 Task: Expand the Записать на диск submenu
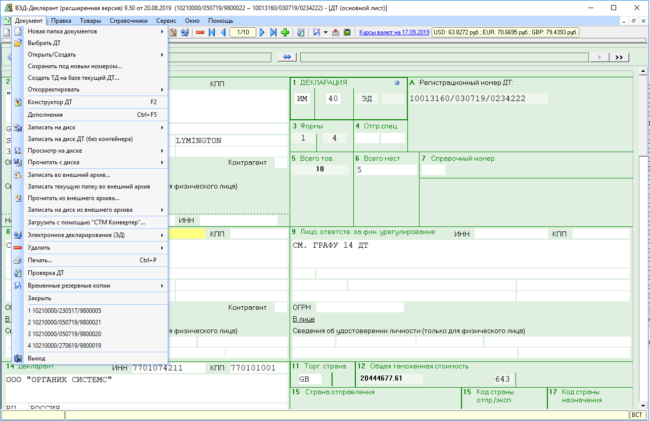pos(55,127)
